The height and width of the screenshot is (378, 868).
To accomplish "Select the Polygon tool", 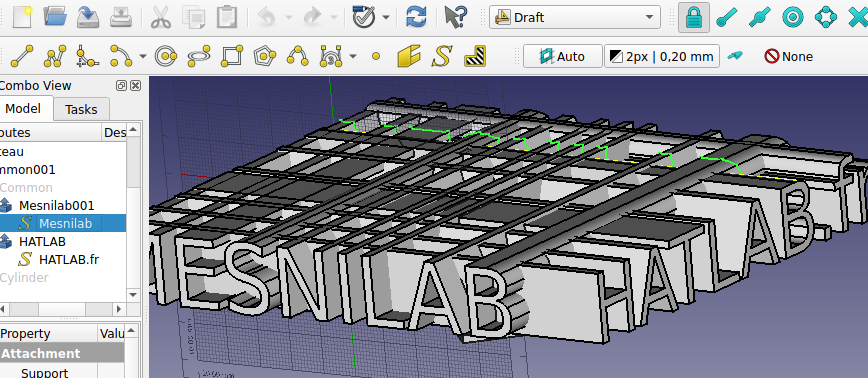I will click(265, 56).
